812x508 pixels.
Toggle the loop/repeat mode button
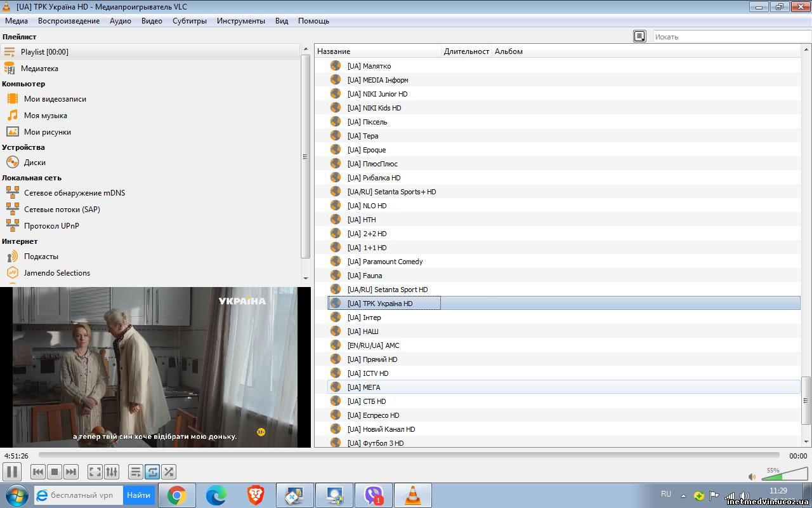[152, 472]
